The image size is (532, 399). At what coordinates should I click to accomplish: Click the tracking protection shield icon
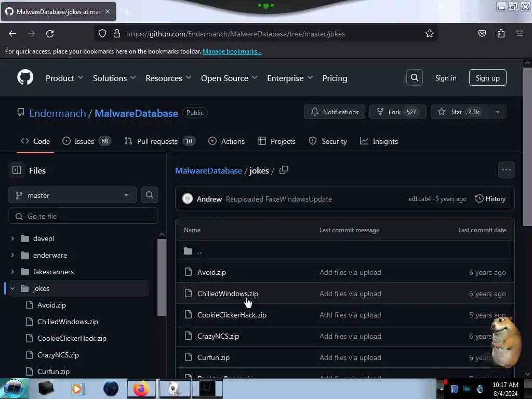[102, 33]
